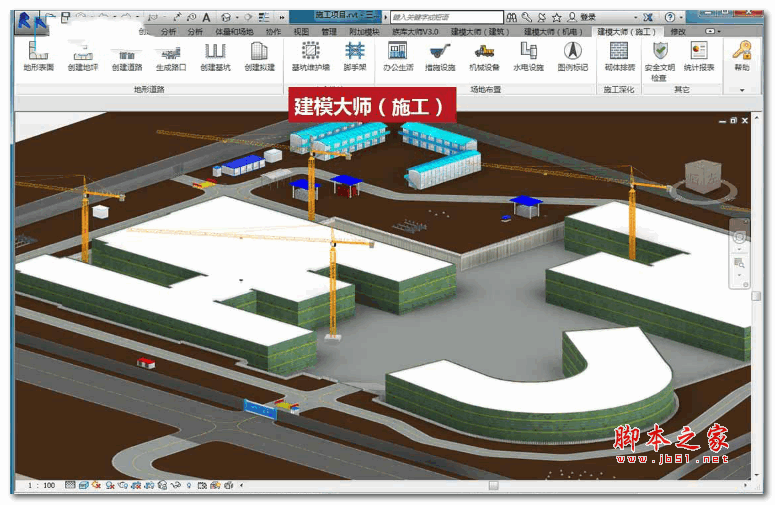Viewport: 775px width, 505px height.
Task: Toggle the sun path icon in view bar
Action: (97, 486)
